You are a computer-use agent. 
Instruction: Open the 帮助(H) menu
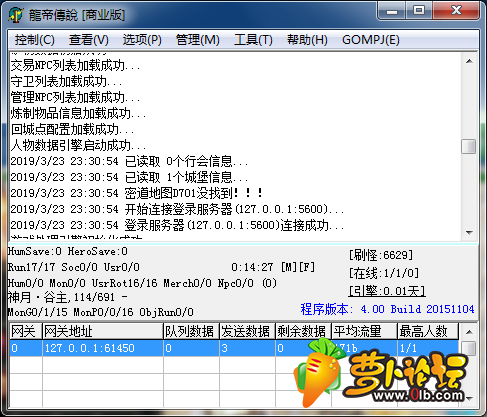coord(307,40)
